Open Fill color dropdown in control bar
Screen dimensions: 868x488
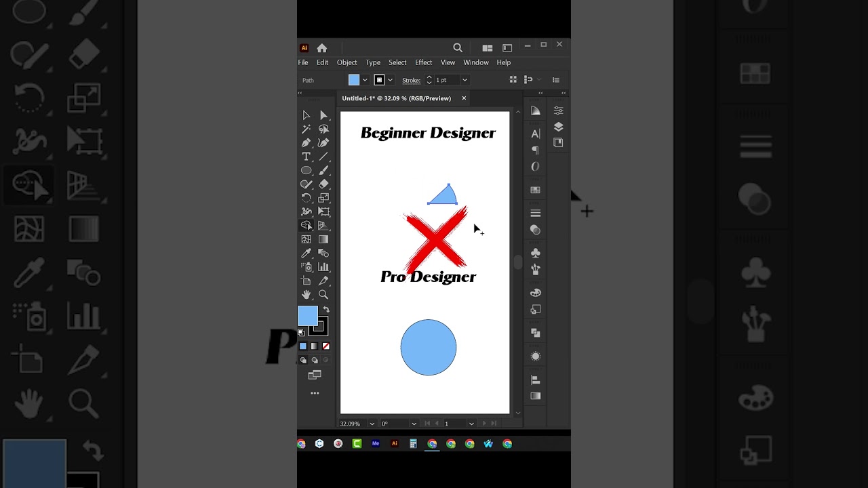click(x=365, y=80)
